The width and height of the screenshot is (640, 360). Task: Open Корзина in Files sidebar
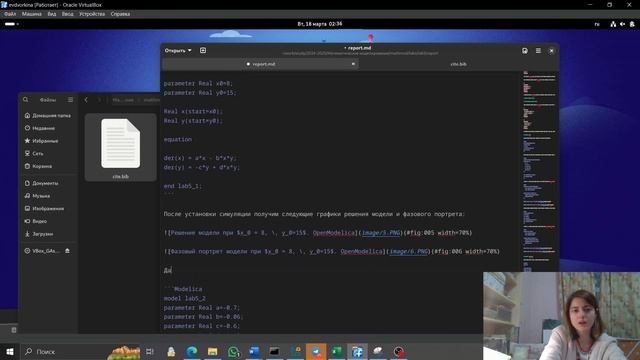[38, 166]
